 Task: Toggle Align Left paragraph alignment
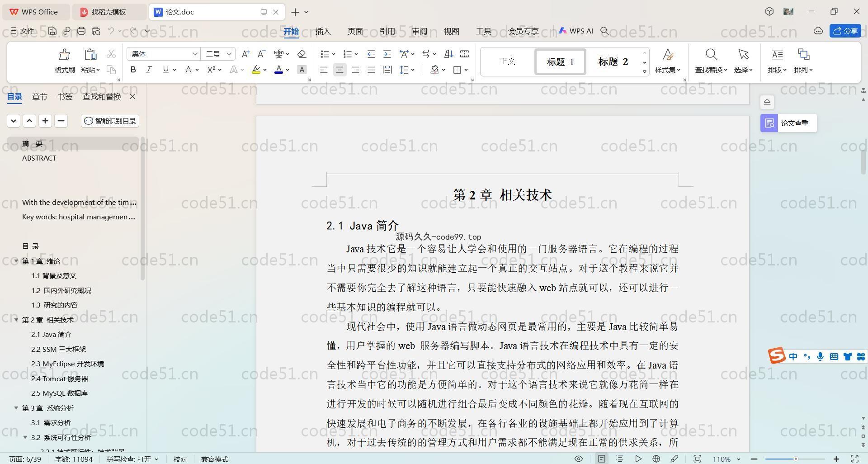[x=324, y=70]
